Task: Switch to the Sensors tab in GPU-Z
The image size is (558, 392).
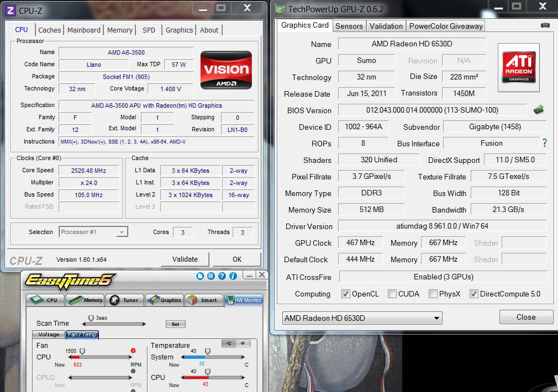Action: coord(349,26)
